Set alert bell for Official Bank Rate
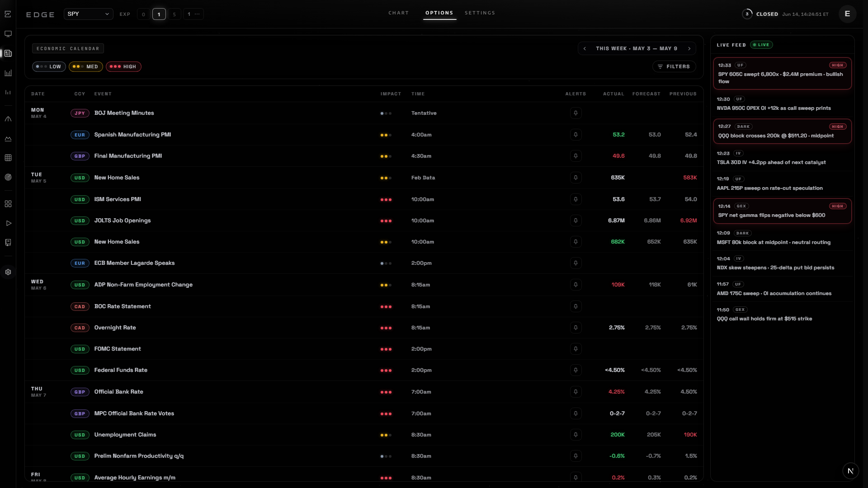 point(576,392)
